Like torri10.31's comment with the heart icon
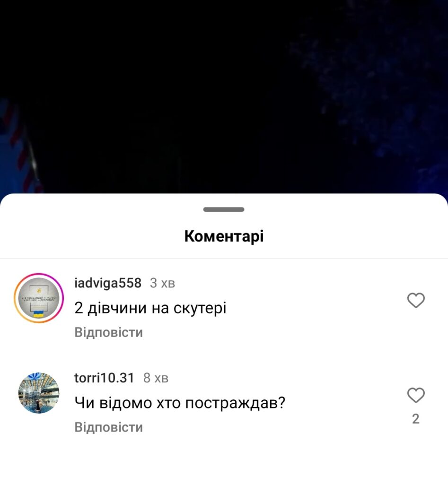The width and height of the screenshot is (448, 484). pyautogui.click(x=416, y=395)
